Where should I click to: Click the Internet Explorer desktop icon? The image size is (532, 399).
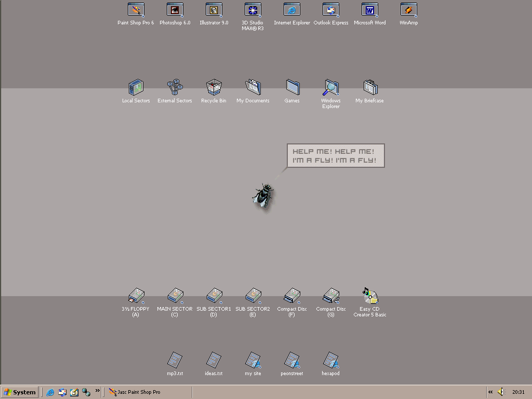(x=292, y=10)
